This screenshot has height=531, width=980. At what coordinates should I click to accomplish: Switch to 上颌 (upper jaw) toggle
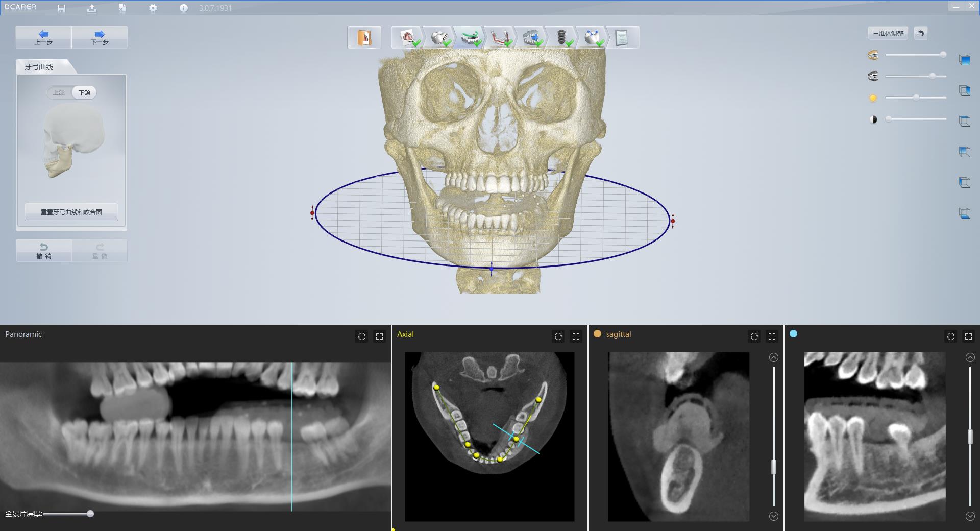[59, 92]
